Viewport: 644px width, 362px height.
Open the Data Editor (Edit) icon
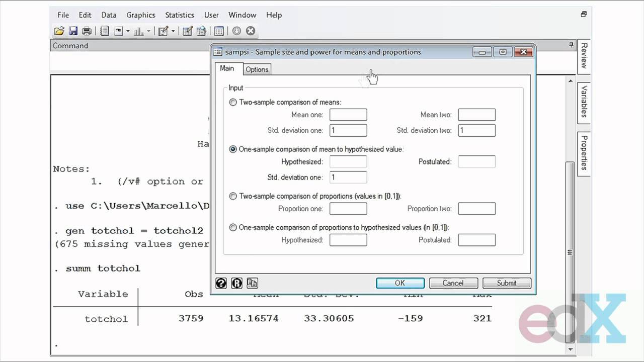187,31
